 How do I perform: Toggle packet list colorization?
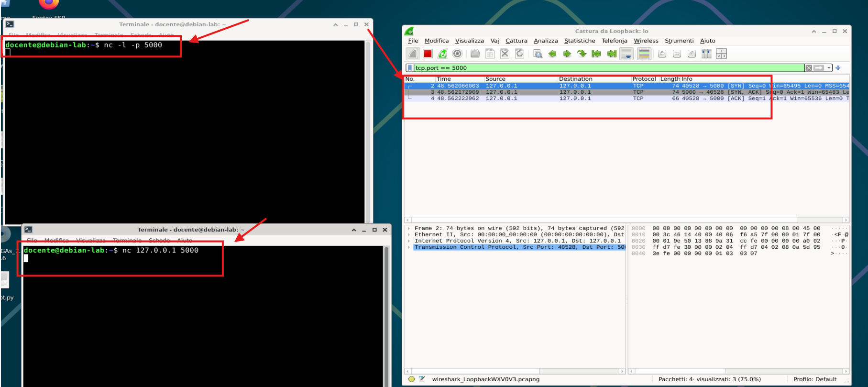[x=644, y=54]
